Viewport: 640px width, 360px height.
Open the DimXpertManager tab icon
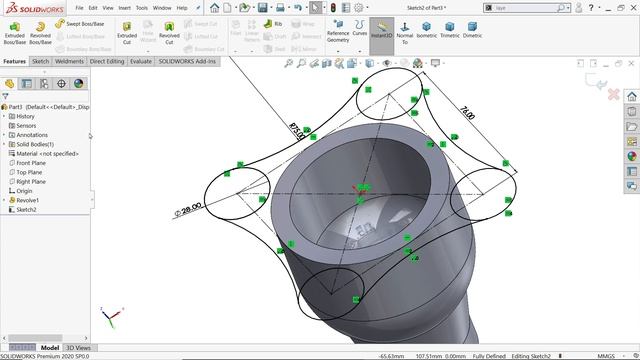pyautogui.click(x=61, y=84)
